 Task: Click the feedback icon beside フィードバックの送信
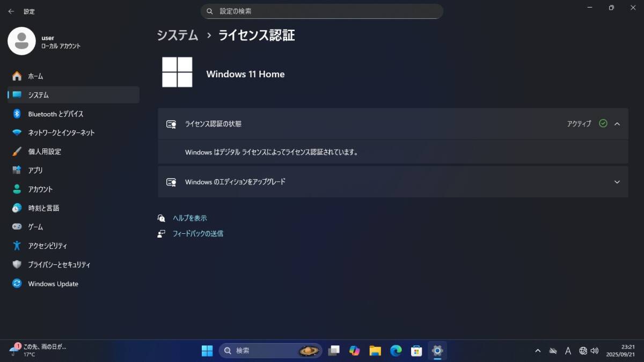(x=161, y=234)
